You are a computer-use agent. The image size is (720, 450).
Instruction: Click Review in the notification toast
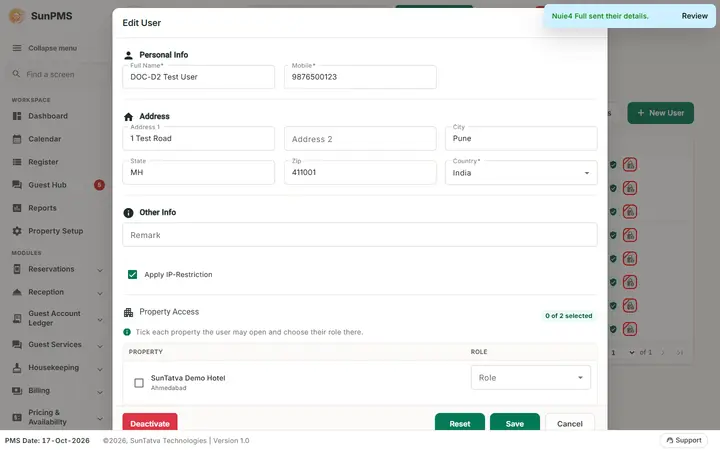[694, 16]
